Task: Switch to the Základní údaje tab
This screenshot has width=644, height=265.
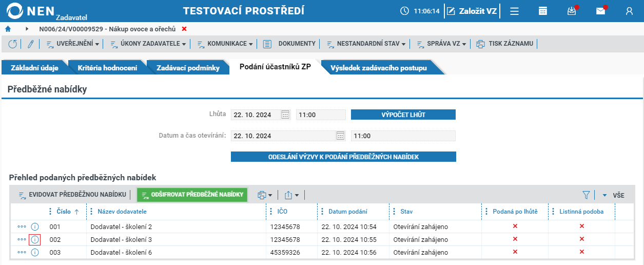Action: 34,68
